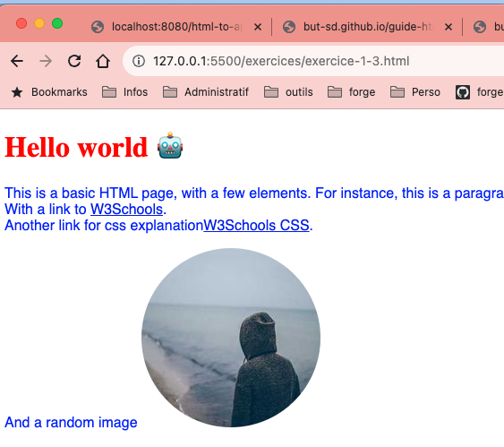This screenshot has width=504, height=447.
Task: Close the but-sd.github.io tab
Action: click(448, 27)
